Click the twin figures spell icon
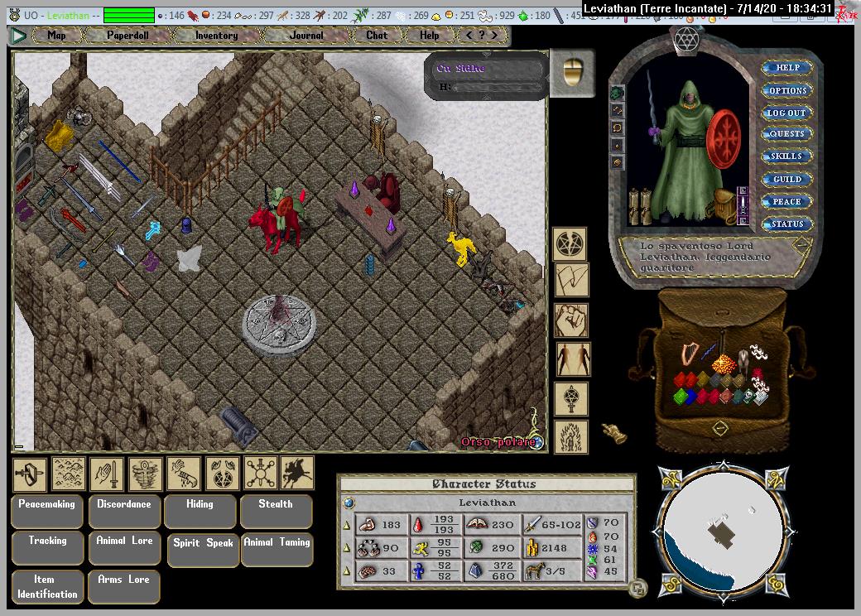Screen dimensions: 861x616 point(573,359)
